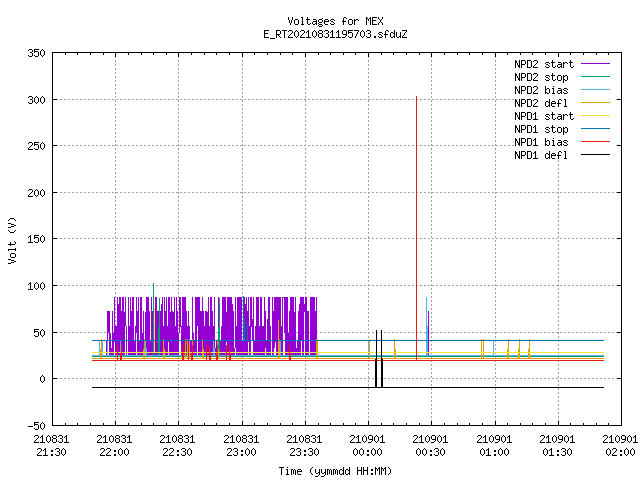Click the y-axis tick value 0
Viewport: 640px width, 480px height.
[x=42, y=379]
